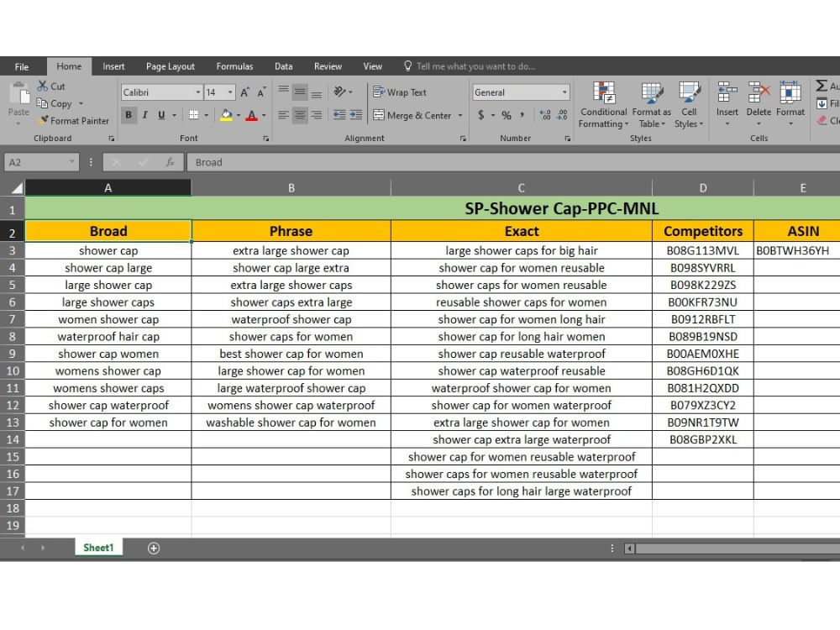
Task: Expand the Font Color dropdown arrow
Action: (x=264, y=115)
